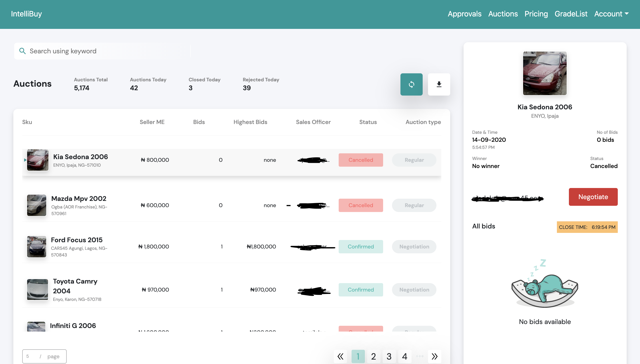Viewport: 640px width, 364px height.
Task: Select the large Kia Sedona detail photo
Action: tap(544, 73)
